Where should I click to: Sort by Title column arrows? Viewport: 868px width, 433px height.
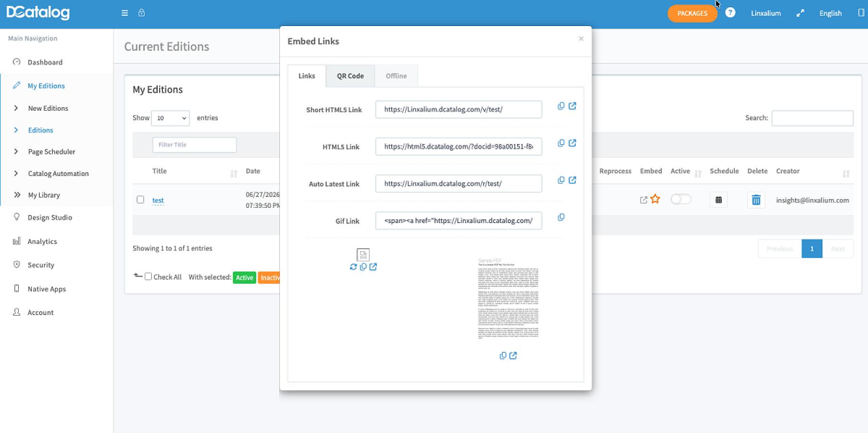point(234,174)
